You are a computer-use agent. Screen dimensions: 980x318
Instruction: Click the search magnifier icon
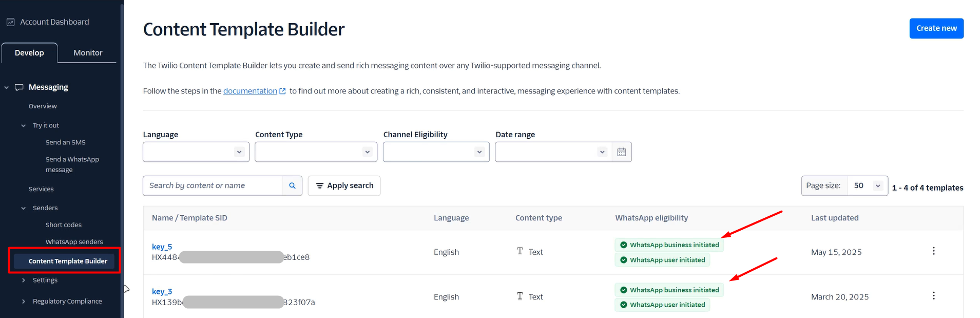tap(292, 186)
